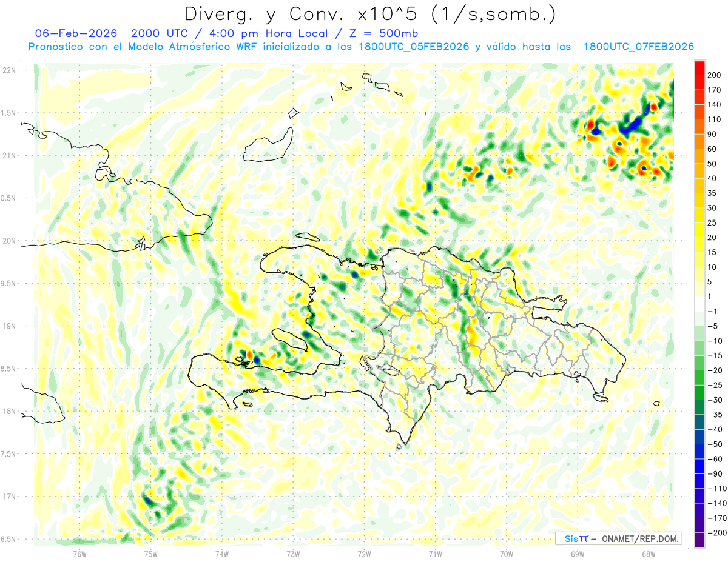Click the '71W' longitude label

(x=435, y=553)
